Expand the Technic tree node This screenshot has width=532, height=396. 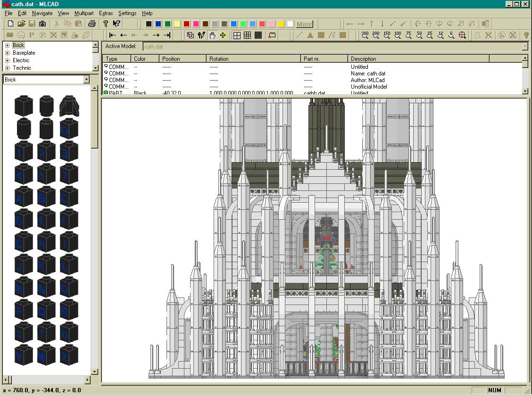(x=7, y=68)
